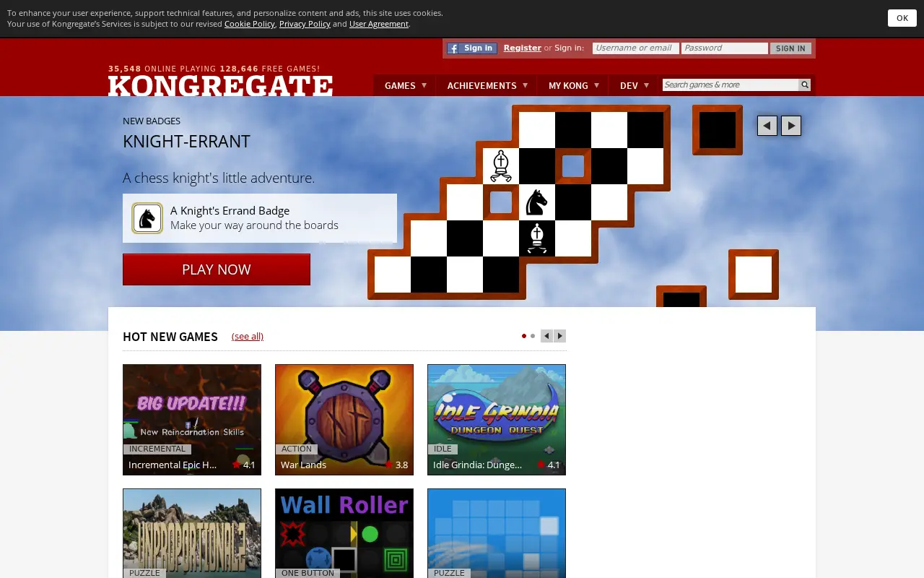This screenshot has height=578, width=924.
Task: Expand the Achievements dropdown menu
Action: (x=487, y=85)
